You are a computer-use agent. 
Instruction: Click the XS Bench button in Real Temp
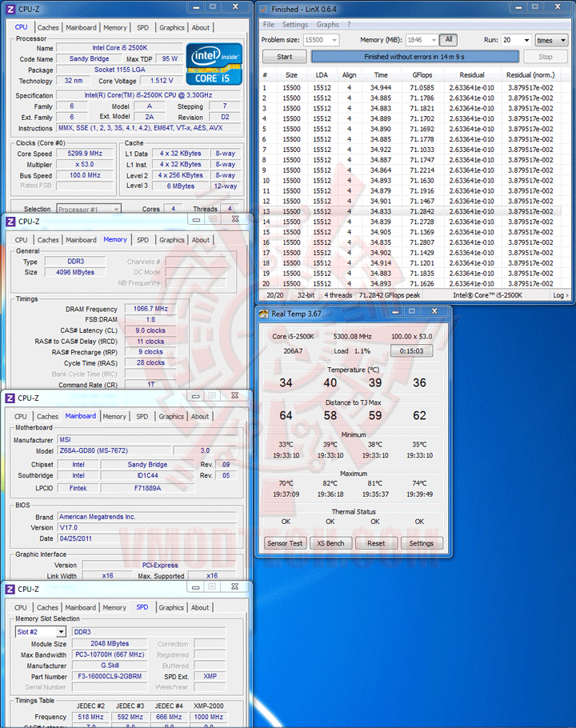(330, 543)
